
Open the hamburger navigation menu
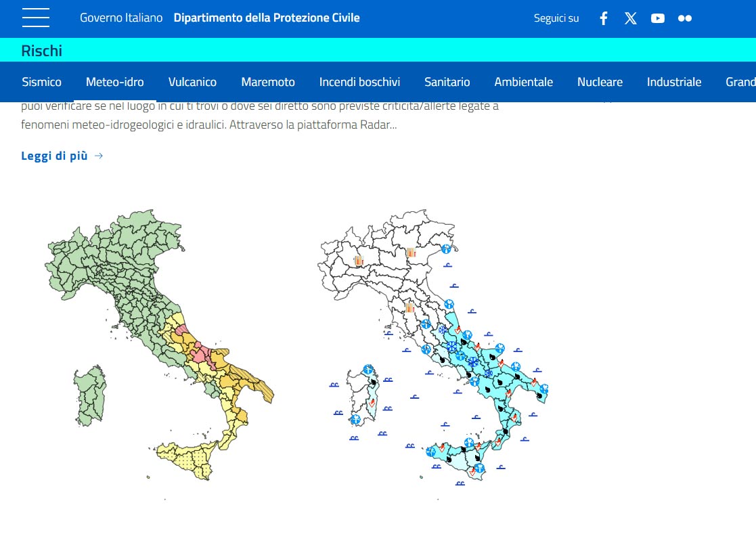(35, 18)
